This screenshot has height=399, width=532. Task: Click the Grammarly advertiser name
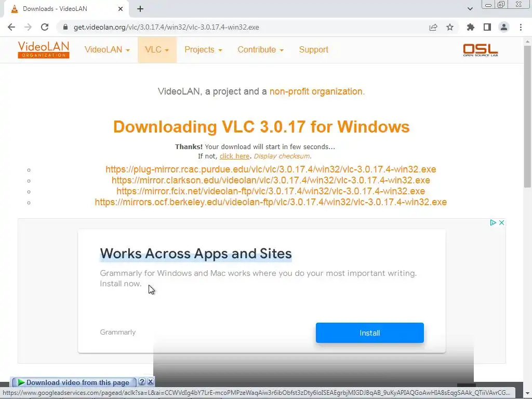pos(118,332)
